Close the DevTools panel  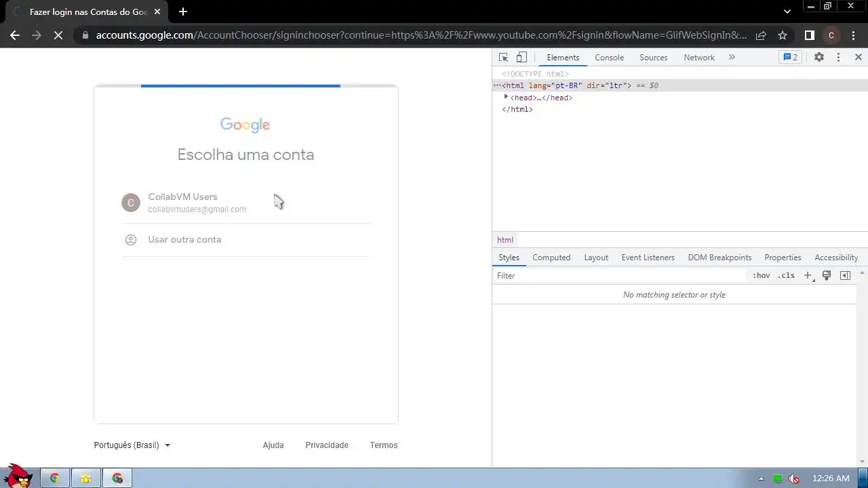(x=858, y=58)
